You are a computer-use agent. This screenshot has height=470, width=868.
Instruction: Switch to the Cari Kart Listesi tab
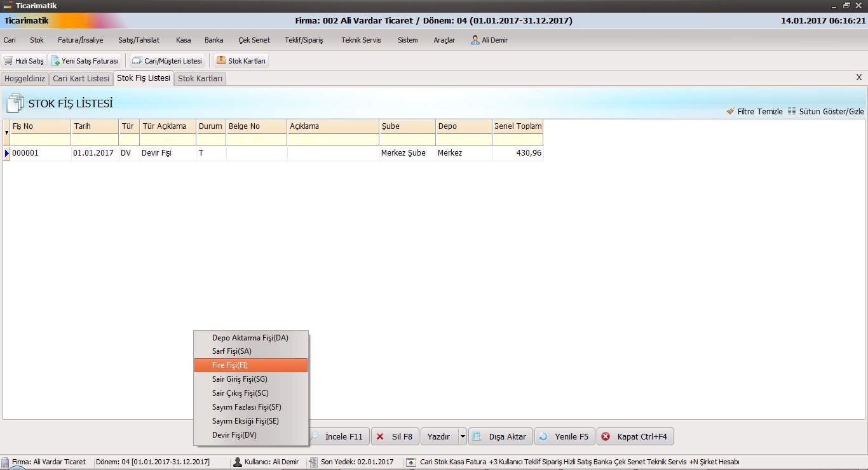[x=81, y=79]
